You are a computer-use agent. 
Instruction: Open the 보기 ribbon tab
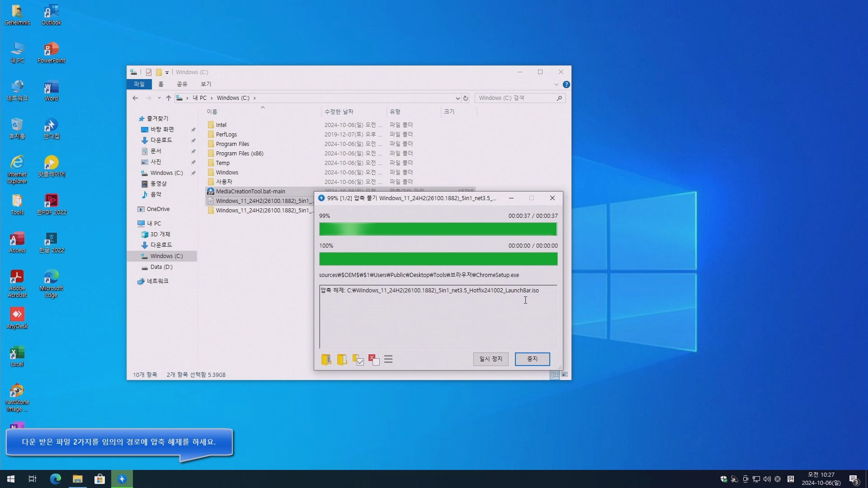(206, 84)
